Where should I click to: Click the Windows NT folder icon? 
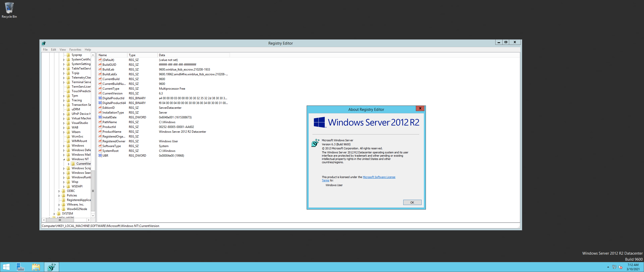tap(68, 159)
